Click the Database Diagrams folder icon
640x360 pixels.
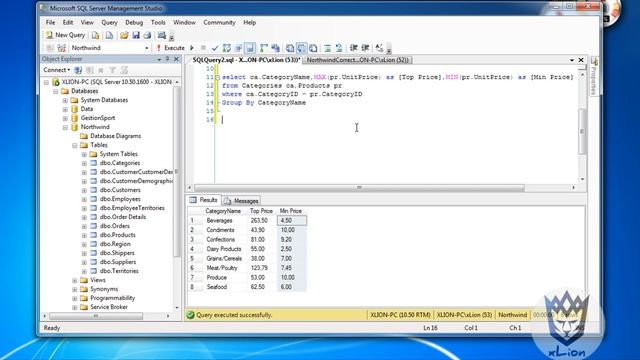tap(84, 136)
